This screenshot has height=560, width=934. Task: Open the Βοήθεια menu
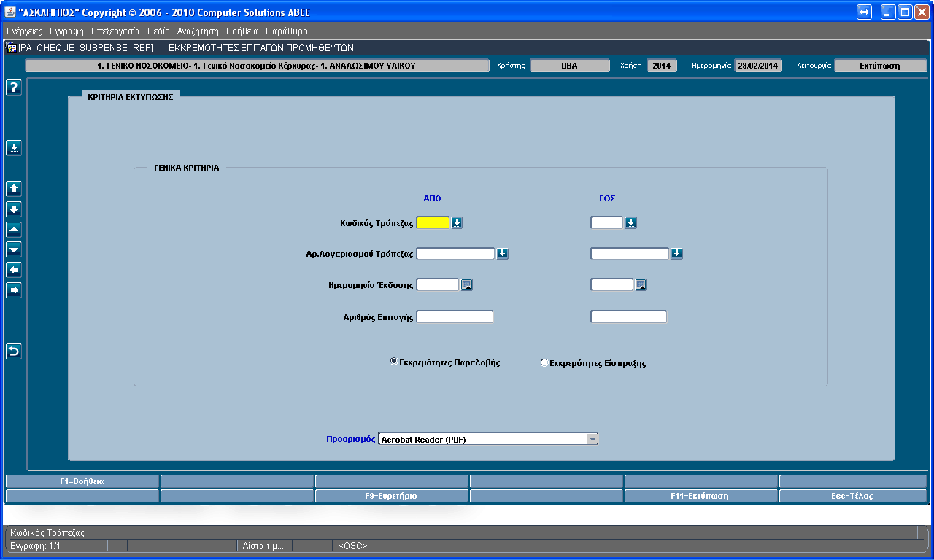(x=242, y=31)
